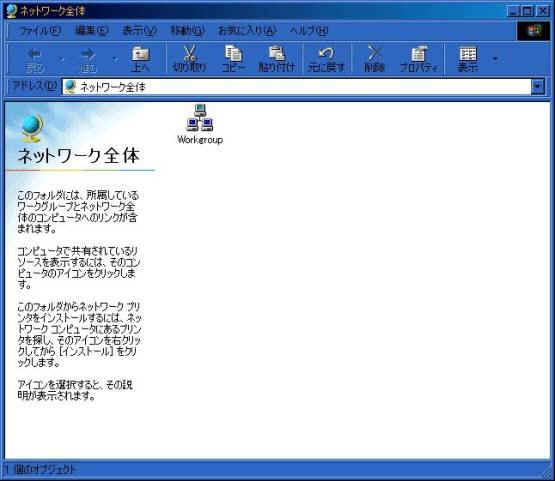Select the Workgroup network icon
Screen dimensions: 555x481
[x=200, y=124]
